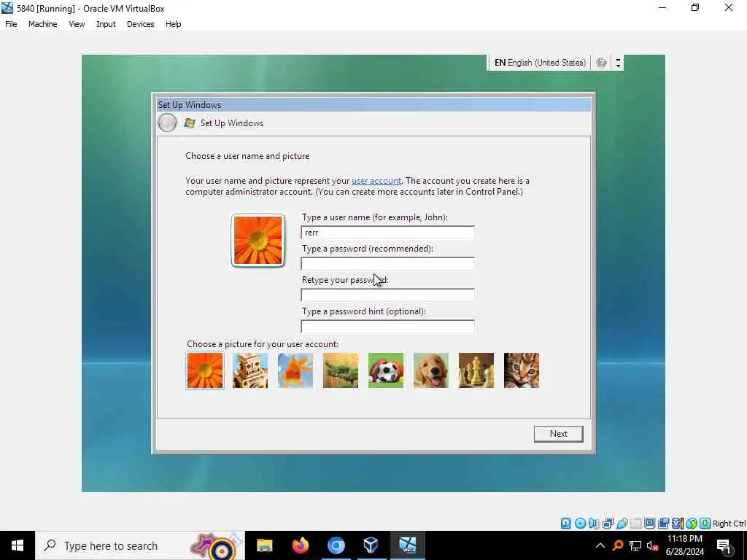Click the recording indicator icon in the status bar

tap(663, 524)
